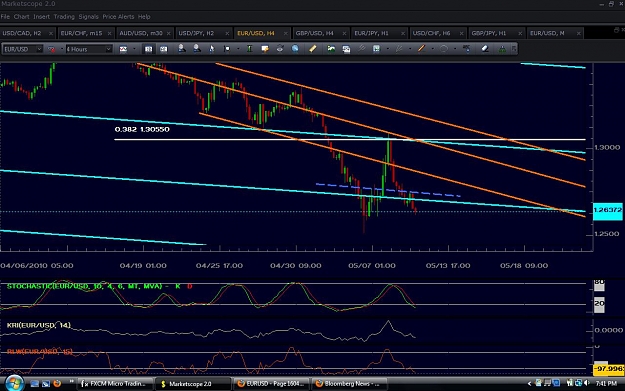Click the zoom out magnifier icon
625x391 pixels.
pyautogui.click(x=197, y=49)
